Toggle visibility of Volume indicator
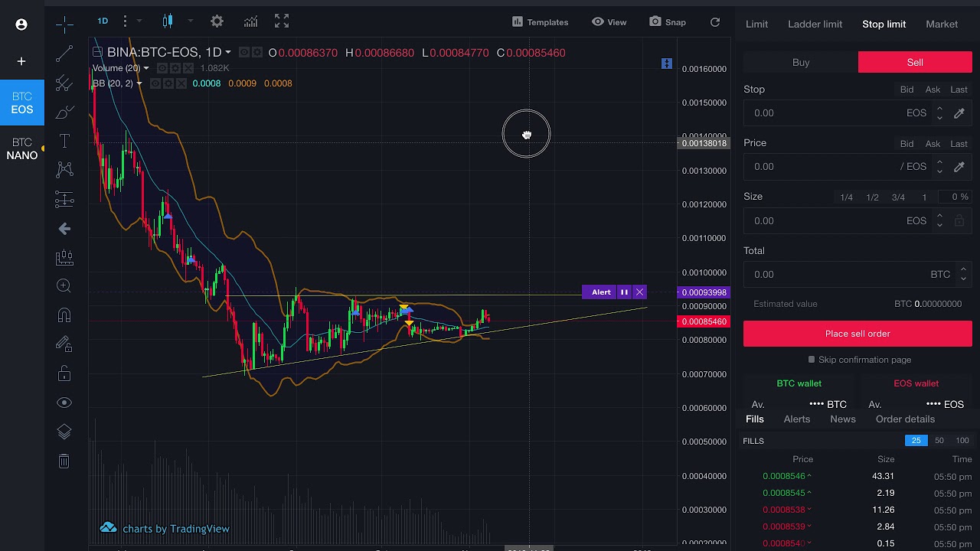The width and height of the screenshot is (980, 551). point(162,68)
